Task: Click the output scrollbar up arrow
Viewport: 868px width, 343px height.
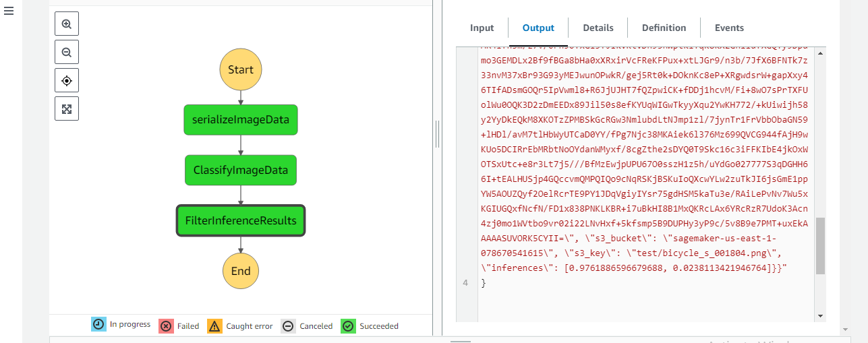Action: [x=820, y=53]
